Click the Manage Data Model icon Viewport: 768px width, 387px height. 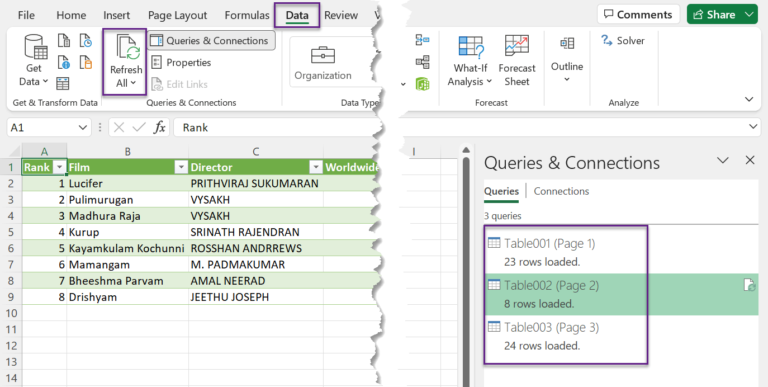click(x=422, y=84)
